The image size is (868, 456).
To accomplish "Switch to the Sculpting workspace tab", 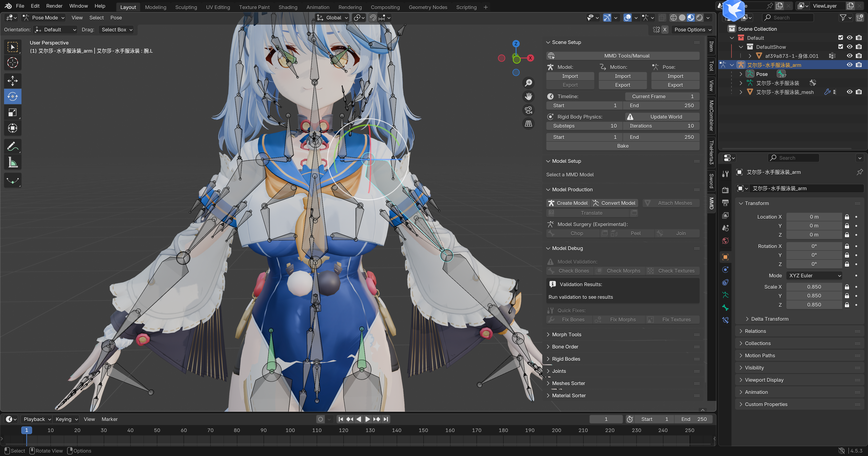I will pos(186,7).
